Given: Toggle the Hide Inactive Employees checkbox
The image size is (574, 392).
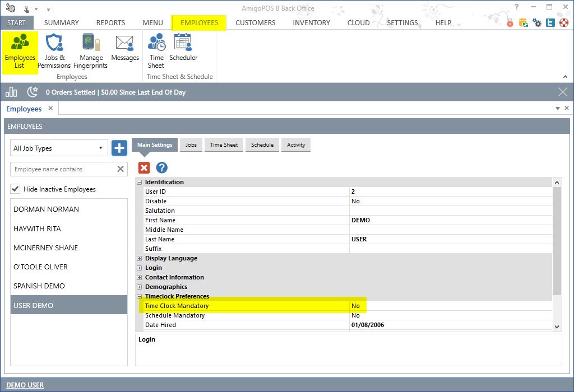Looking at the screenshot, I should (16, 189).
